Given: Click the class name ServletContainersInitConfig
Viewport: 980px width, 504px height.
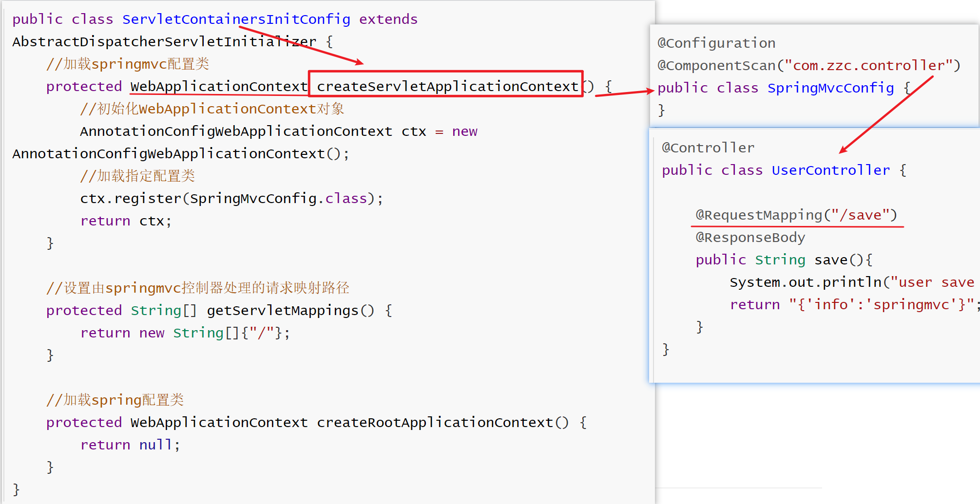Looking at the screenshot, I should (236, 19).
